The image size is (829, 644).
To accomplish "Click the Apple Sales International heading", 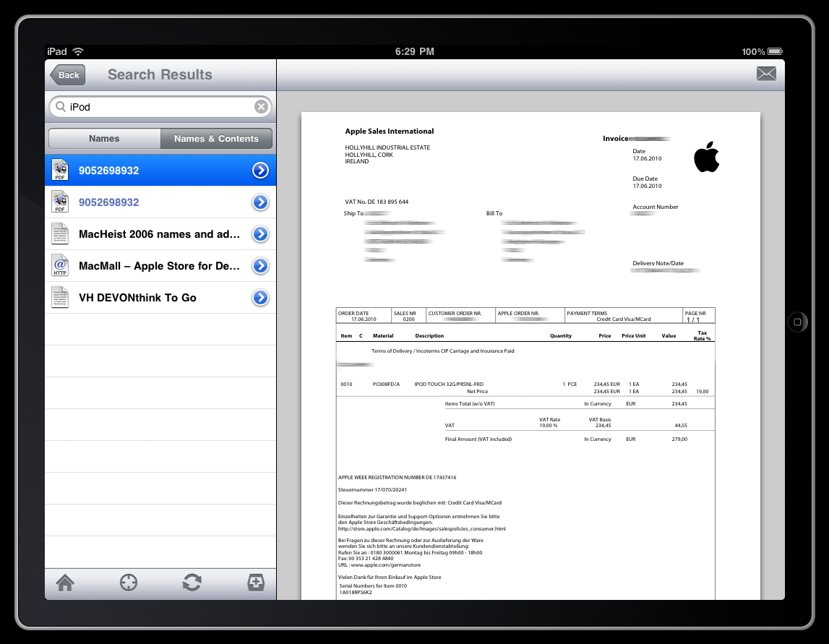I will (389, 131).
